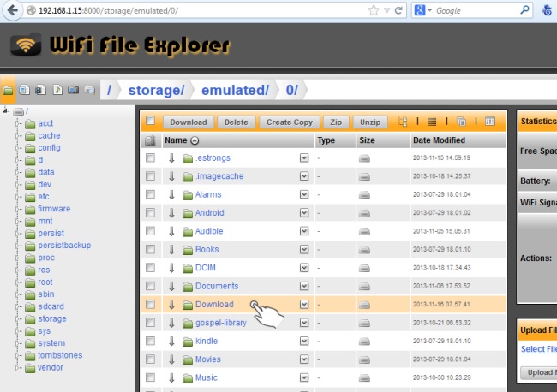Viewport: 557px width, 392px height.
Task: Switch to list view icon in toolbar
Action: [433, 122]
